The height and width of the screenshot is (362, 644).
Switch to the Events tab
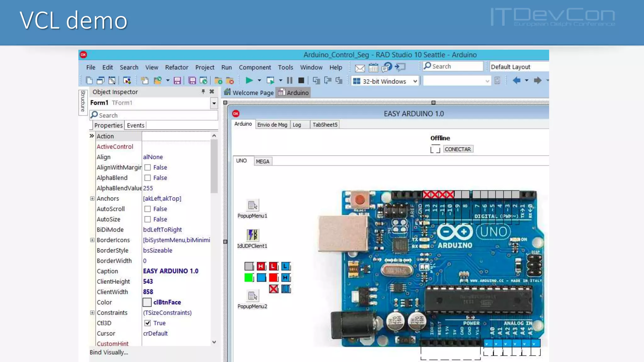136,125
